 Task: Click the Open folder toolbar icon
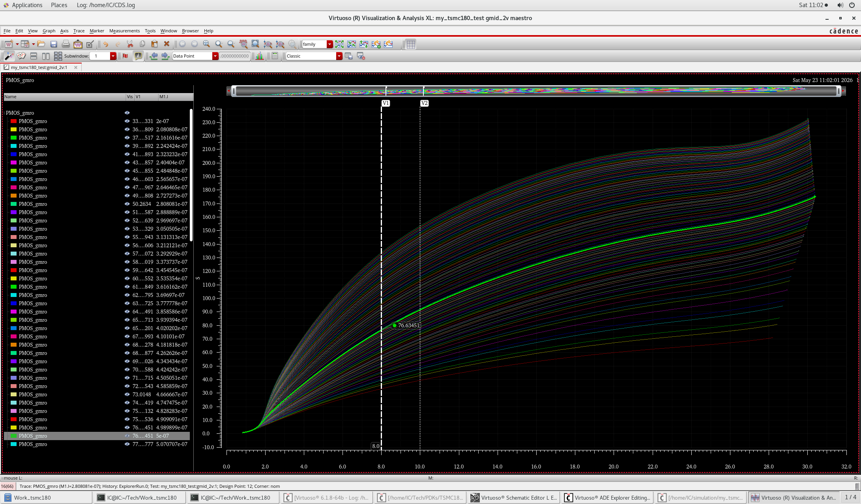(x=41, y=44)
